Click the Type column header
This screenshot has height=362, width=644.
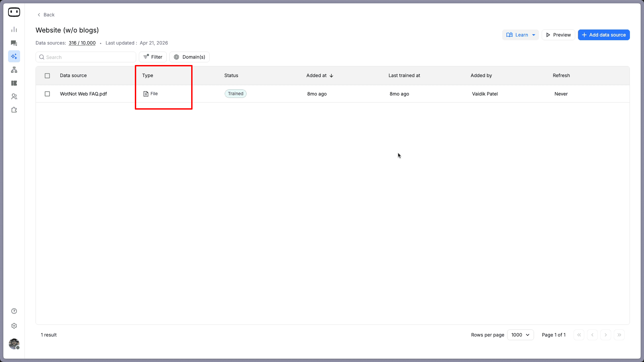[x=148, y=75]
